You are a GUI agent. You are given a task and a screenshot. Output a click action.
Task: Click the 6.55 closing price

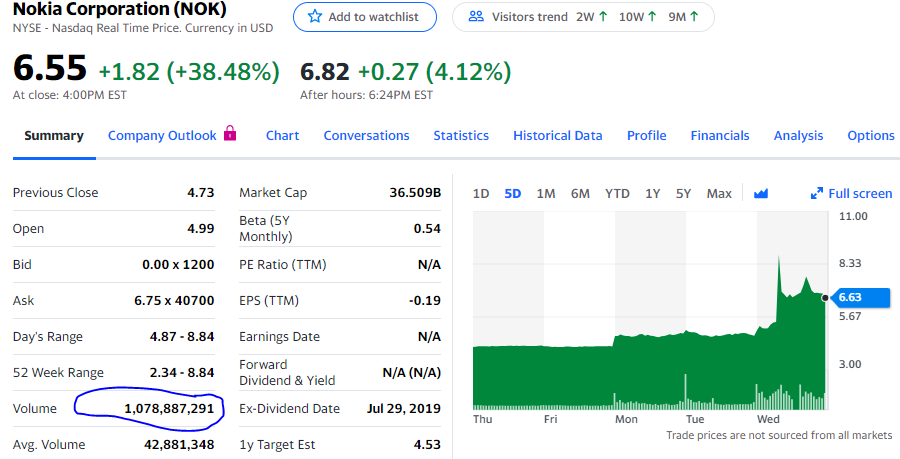[49, 67]
